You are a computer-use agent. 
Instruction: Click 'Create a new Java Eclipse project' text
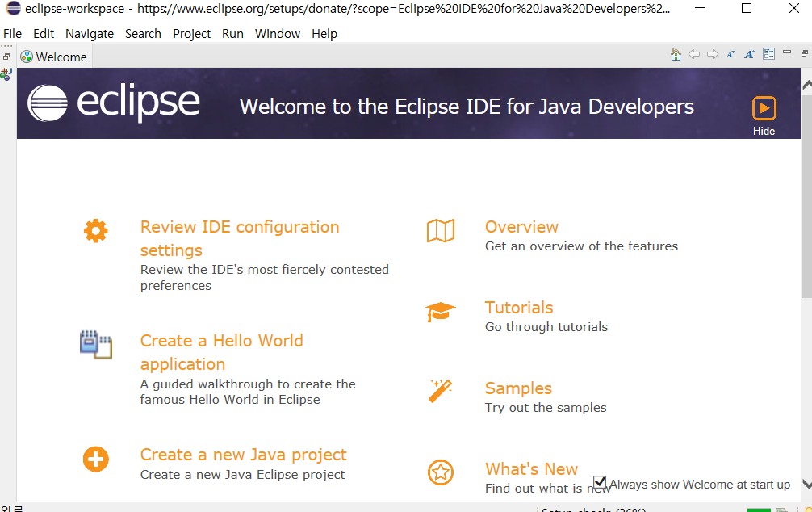[242, 475]
